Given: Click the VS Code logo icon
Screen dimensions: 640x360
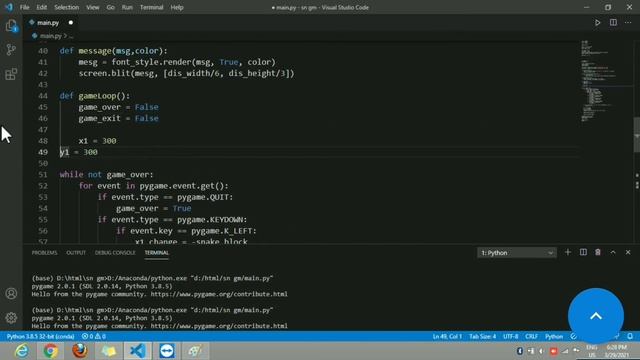Looking at the screenshot, I should tap(9, 7).
